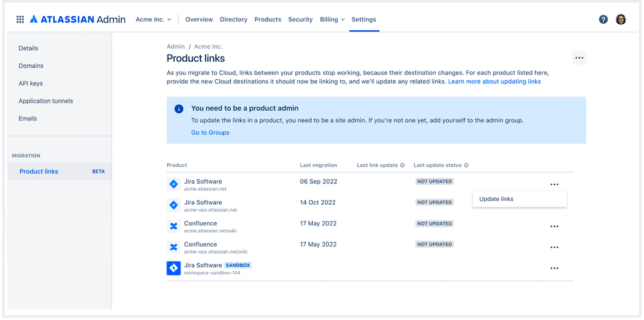Open more actions for Confluence acme-ops.atlassian.net/wiki
644x320 pixels.
point(554,247)
